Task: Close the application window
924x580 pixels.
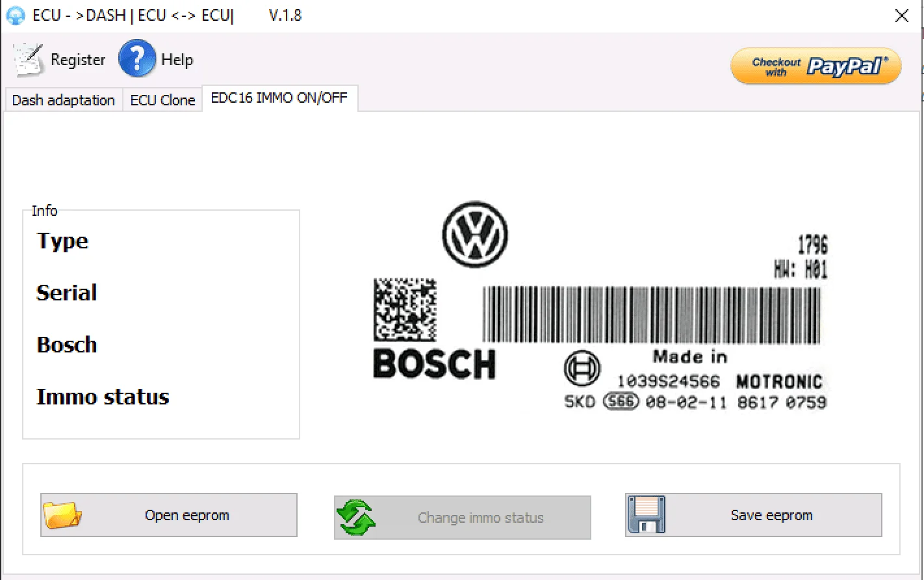Action: tap(902, 16)
